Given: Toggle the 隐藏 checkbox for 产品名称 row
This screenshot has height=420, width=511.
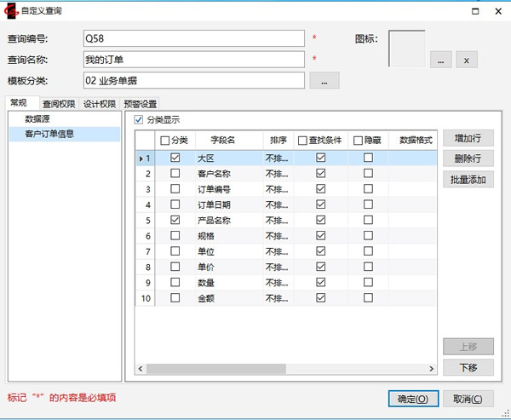Looking at the screenshot, I should 369,220.
